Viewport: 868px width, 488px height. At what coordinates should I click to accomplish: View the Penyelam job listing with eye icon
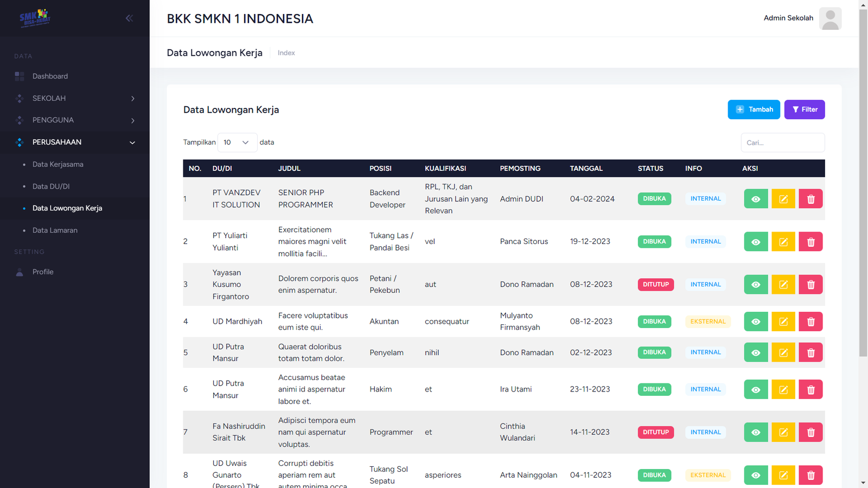click(x=756, y=352)
